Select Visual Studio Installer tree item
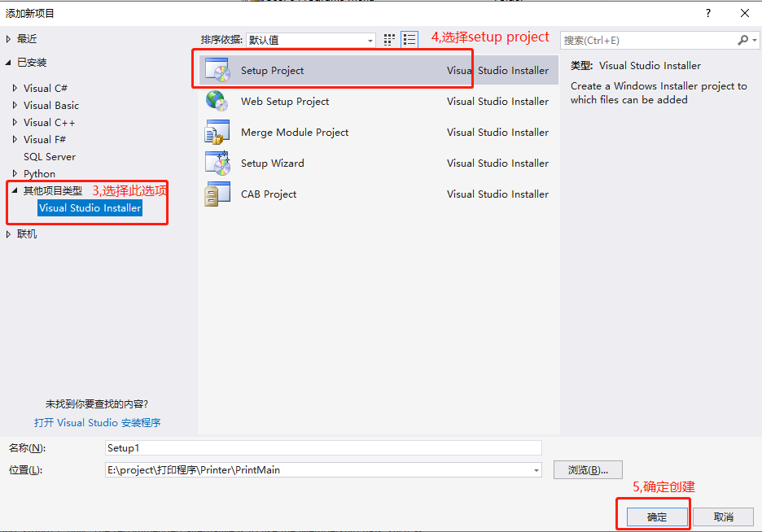The height and width of the screenshot is (532, 762). 90,207
